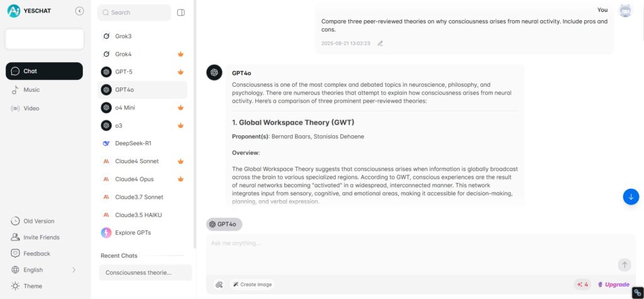Click the edit pencil icon on user message
Viewport: 644px width, 299px height.
380,43
